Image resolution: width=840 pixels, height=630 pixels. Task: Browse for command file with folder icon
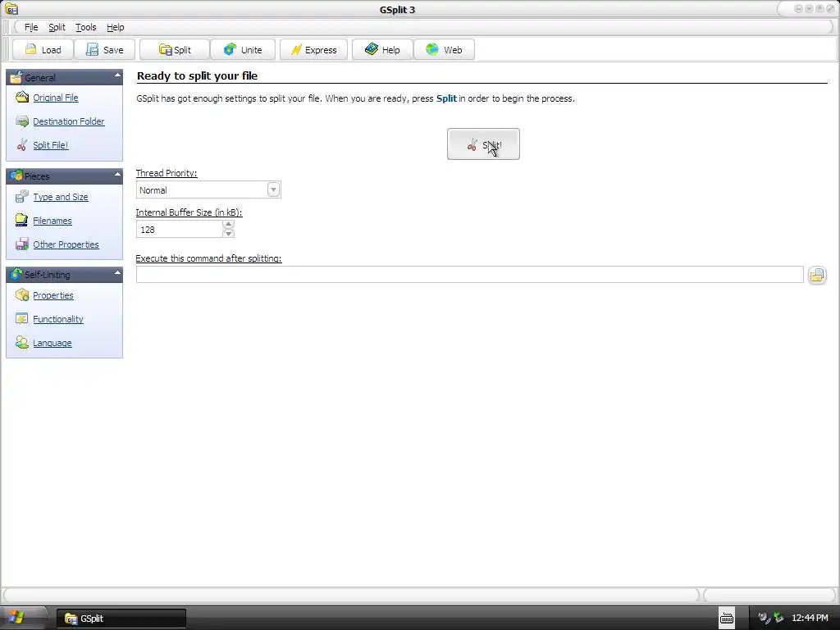coord(817,276)
